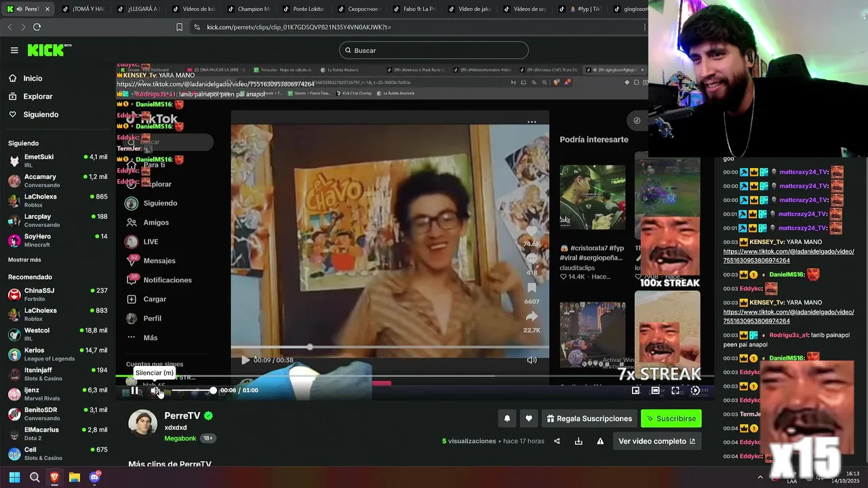868x488 pixels.
Task: Open EmetSuki channel in Siguiendo list
Action: (58, 161)
